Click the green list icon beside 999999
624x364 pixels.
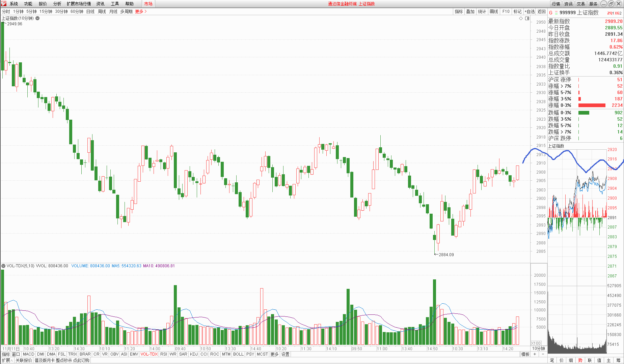tap(556, 13)
